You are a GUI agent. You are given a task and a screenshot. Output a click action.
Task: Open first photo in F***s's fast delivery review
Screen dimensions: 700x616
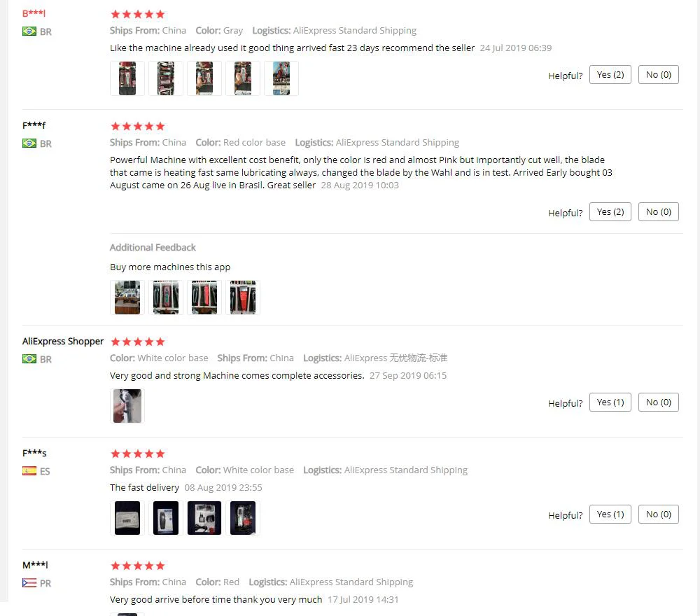coord(127,518)
